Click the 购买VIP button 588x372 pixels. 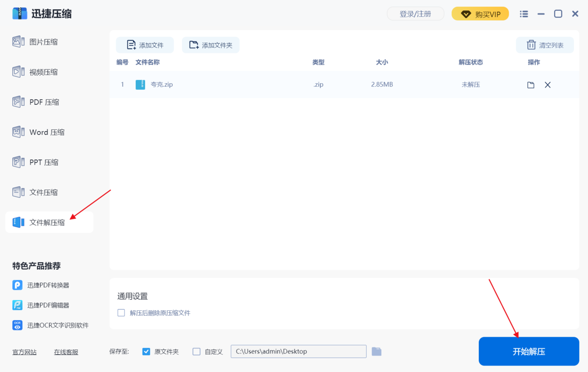pos(480,14)
